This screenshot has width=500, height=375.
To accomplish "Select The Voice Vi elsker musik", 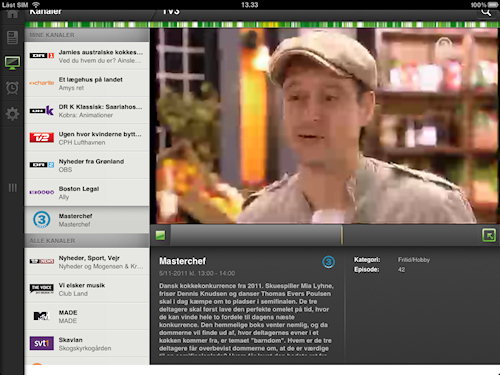I will pos(87,289).
